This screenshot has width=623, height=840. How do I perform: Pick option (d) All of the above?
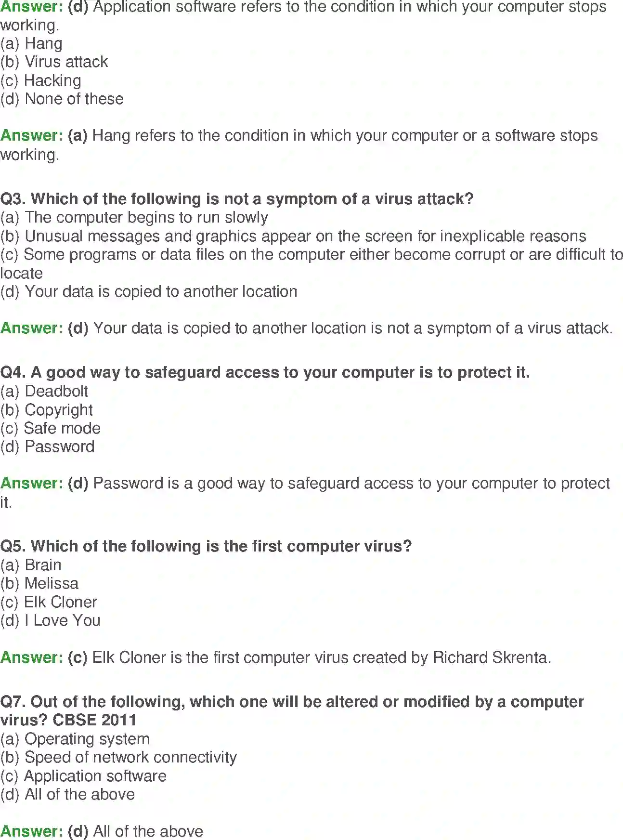click(x=67, y=795)
